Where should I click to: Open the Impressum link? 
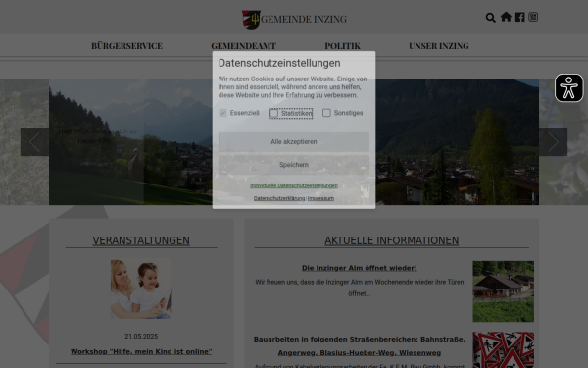[x=320, y=198]
